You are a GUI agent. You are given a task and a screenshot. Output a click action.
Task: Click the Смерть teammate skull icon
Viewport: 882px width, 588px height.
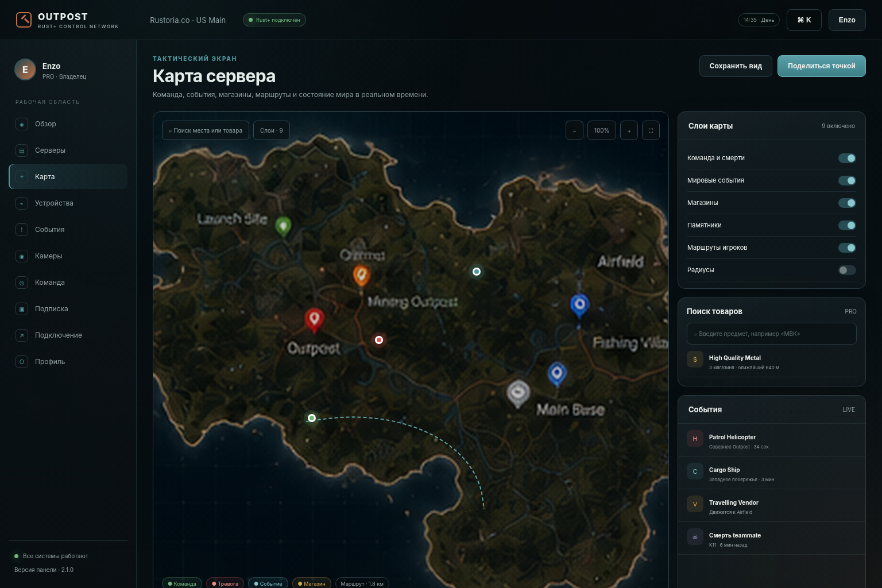(x=695, y=537)
